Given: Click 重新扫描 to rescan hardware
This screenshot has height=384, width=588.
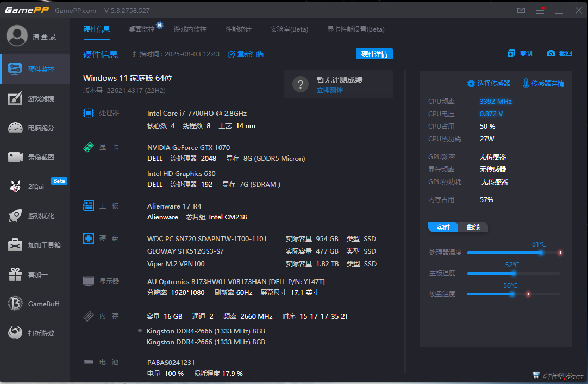Looking at the screenshot, I should click(246, 54).
